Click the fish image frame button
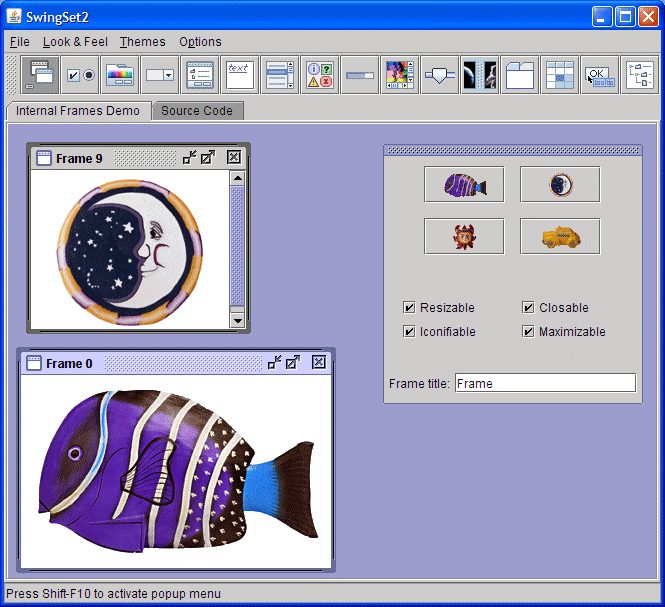This screenshot has width=665, height=607. [x=464, y=185]
